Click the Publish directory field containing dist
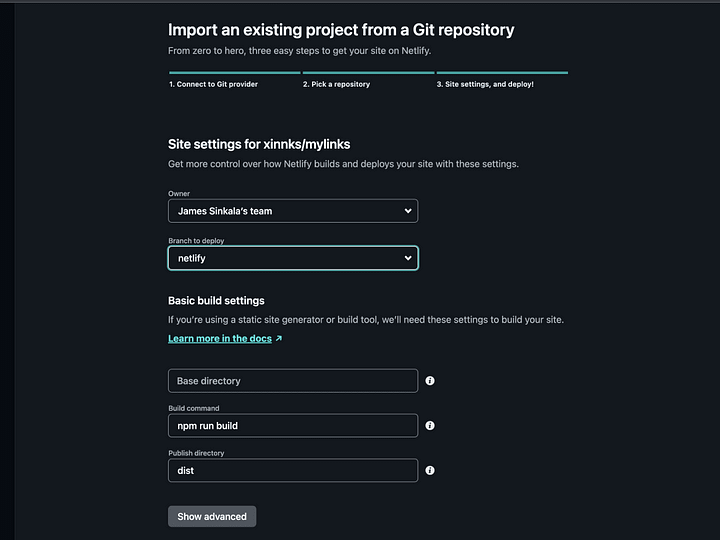 [x=293, y=470]
